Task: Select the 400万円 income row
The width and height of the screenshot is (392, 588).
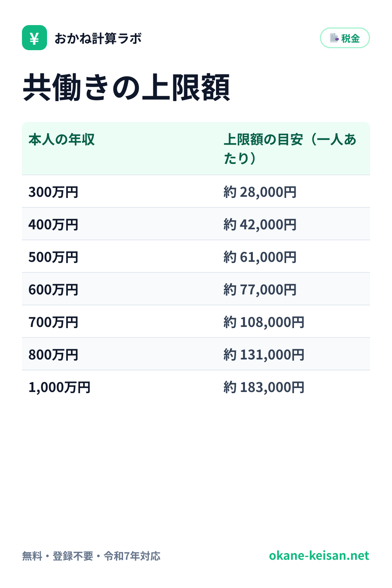Action: coord(196,224)
